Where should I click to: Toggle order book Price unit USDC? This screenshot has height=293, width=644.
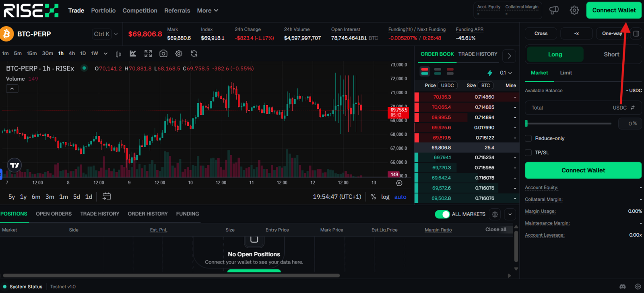pos(447,85)
